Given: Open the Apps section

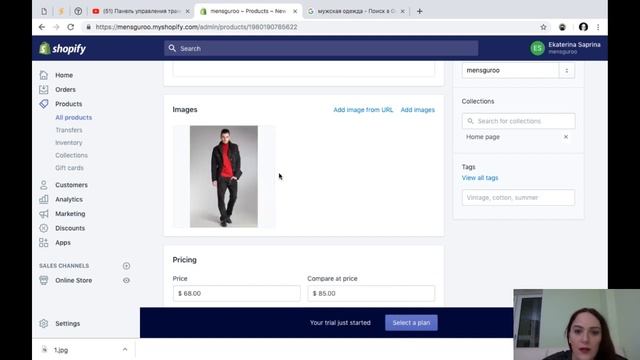Looking at the screenshot, I should point(63,242).
